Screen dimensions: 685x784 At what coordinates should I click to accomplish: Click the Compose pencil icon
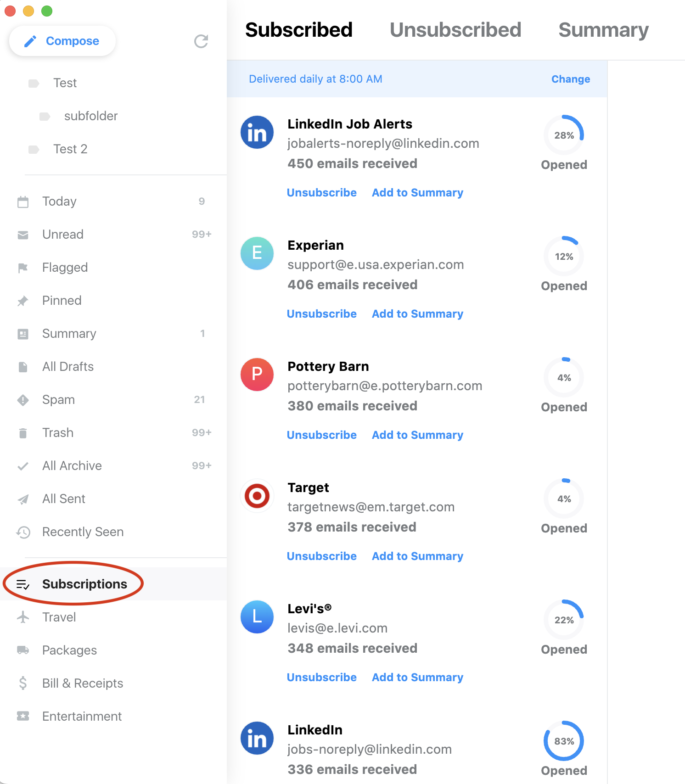click(30, 41)
